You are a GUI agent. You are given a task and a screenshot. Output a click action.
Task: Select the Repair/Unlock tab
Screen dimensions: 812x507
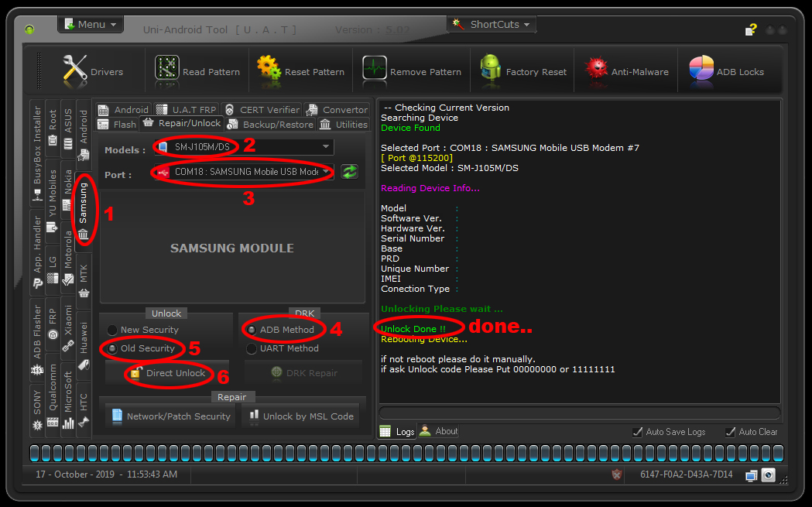click(182, 123)
